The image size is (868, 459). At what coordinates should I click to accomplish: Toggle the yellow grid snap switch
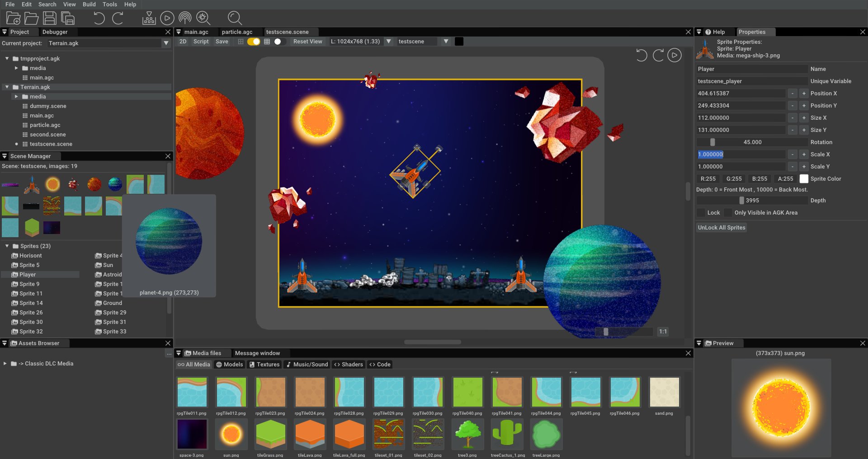coord(252,41)
